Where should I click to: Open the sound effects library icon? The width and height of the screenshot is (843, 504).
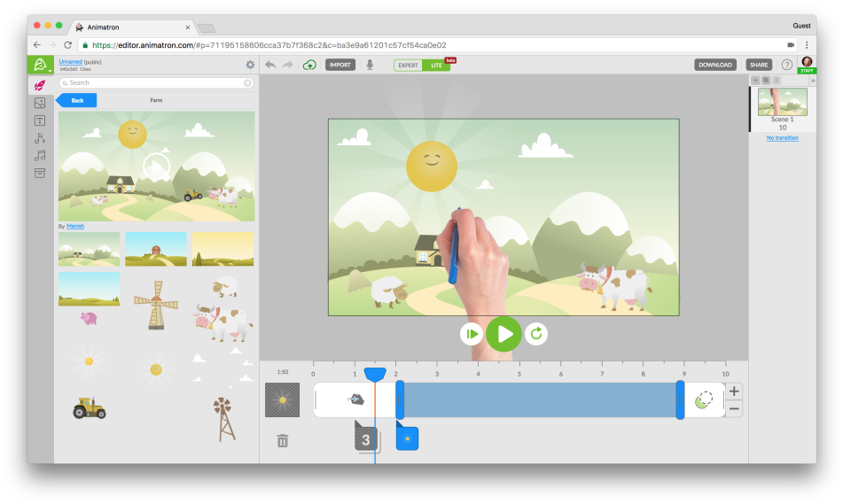point(40,138)
